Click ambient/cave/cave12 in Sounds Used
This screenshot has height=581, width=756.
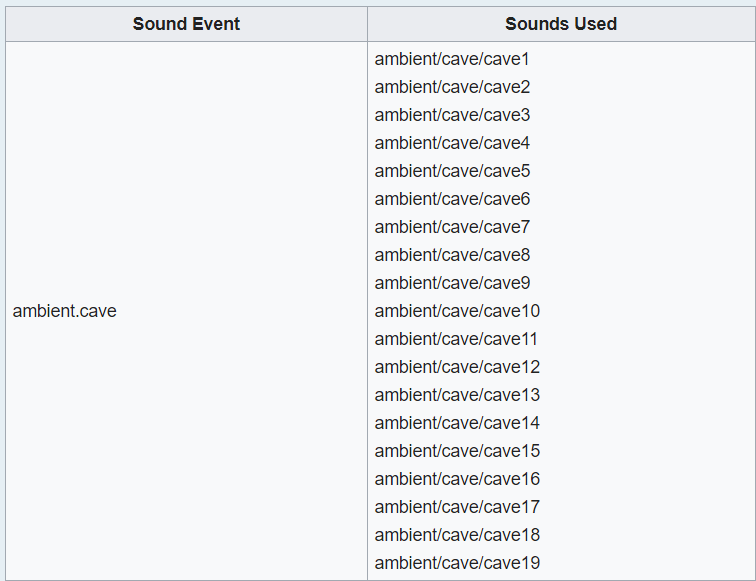[457, 367]
